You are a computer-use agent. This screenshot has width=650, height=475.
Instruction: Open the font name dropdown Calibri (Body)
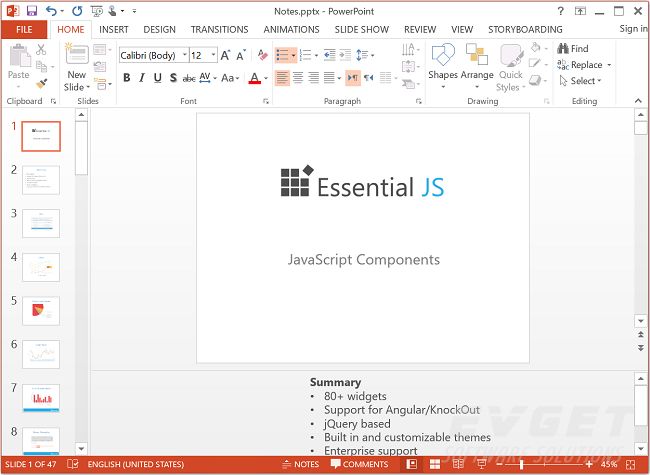(184, 55)
